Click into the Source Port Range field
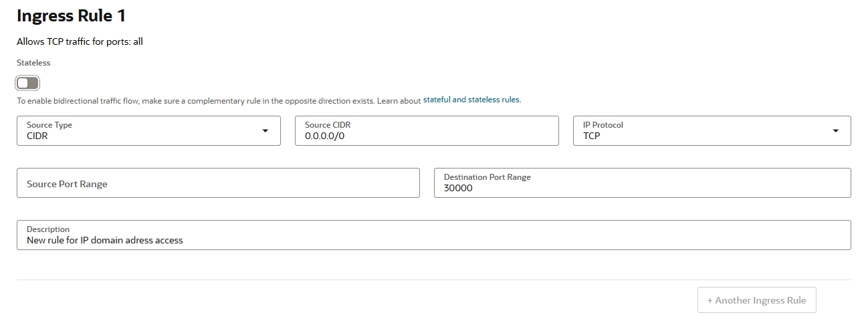 [x=218, y=183]
